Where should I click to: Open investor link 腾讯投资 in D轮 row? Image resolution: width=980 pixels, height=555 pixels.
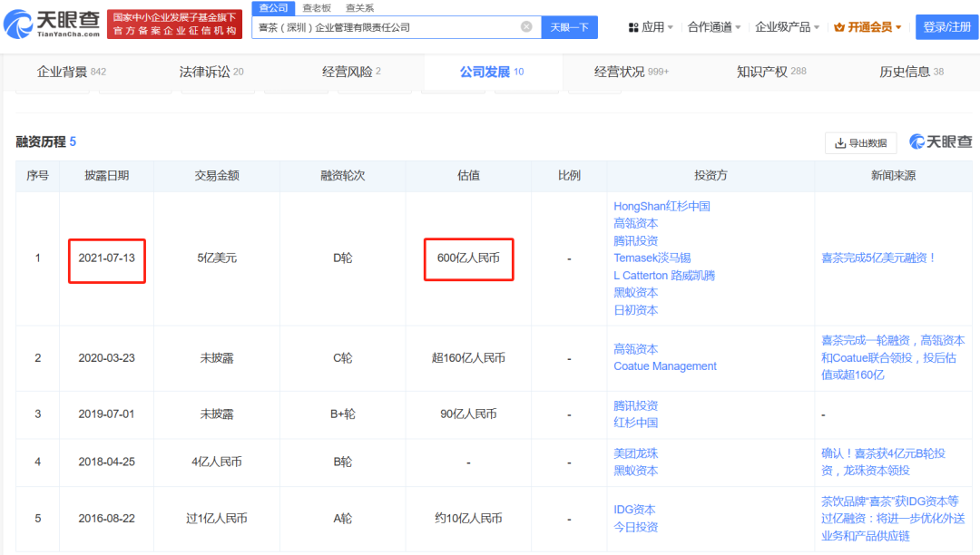coord(635,240)
